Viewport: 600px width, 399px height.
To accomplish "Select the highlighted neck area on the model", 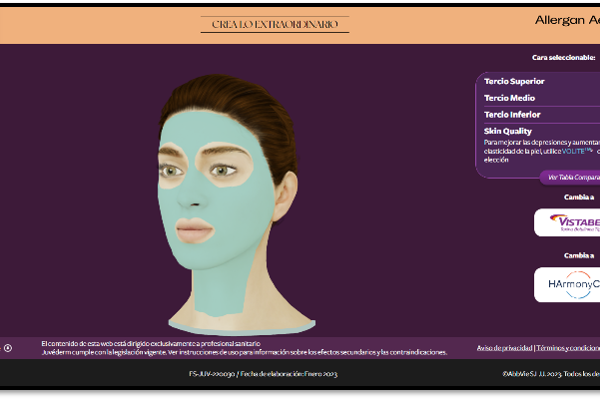I will (220, 291).
